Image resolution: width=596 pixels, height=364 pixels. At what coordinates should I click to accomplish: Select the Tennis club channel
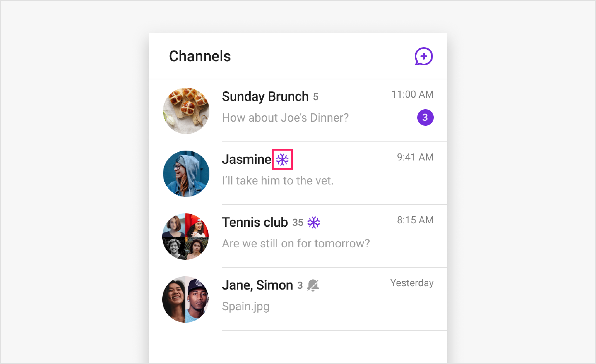pyautogui.click(x=290, y=236)
